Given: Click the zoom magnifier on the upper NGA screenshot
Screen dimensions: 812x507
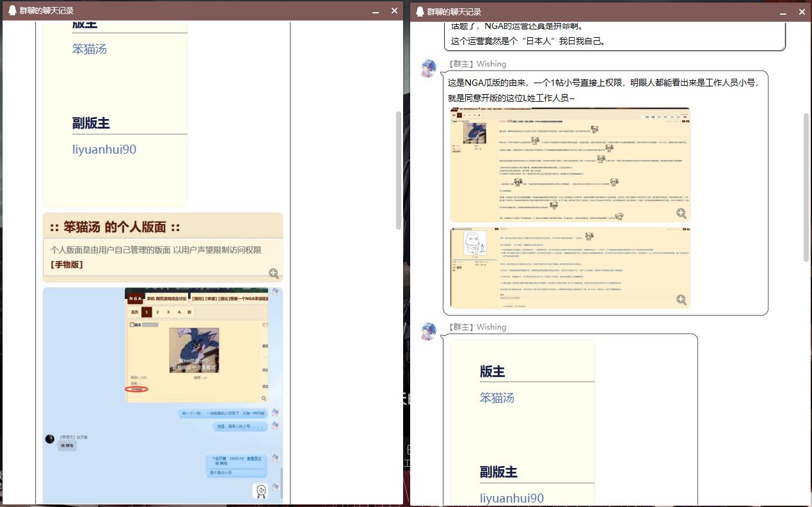Looking at the screenshot, I should [681, 213].
